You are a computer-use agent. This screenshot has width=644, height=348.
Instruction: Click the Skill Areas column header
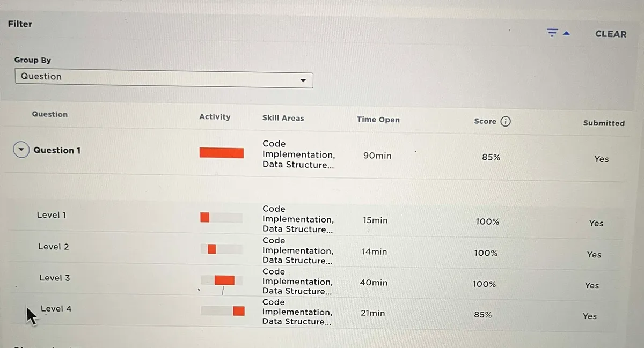283,118
